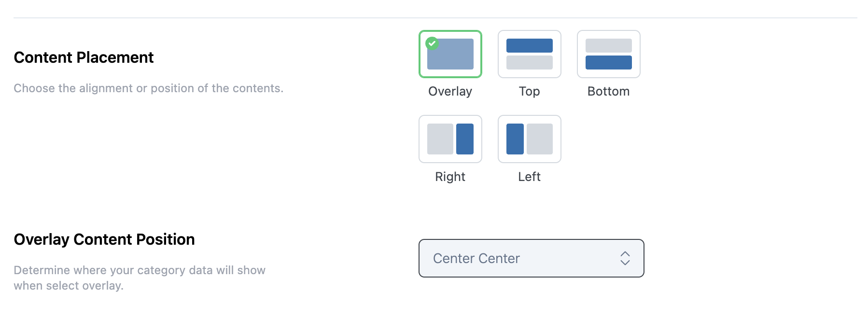Click the green checkmark on Overlay

click(432, 43)
